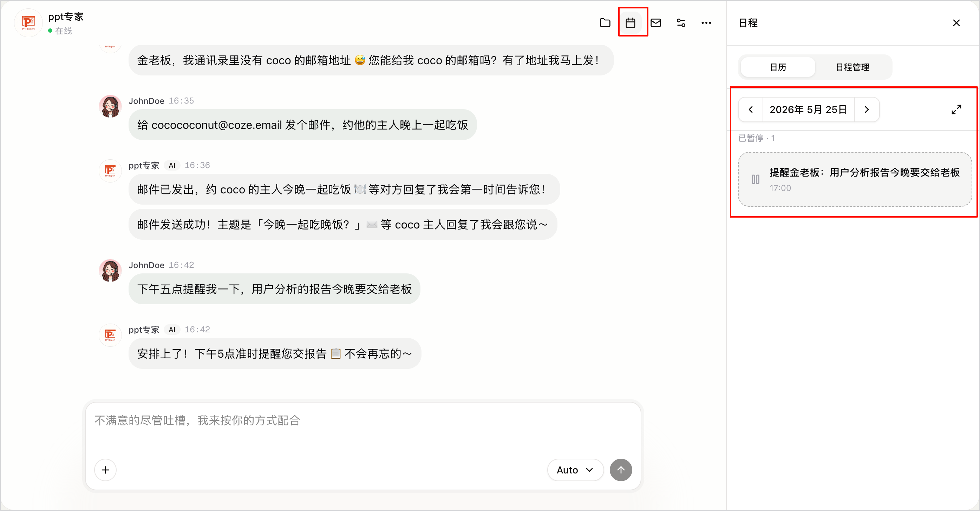This screenshot has height=511, width=980.
Task: Expand the schedule panel to fullscreen
Action: 956,109
